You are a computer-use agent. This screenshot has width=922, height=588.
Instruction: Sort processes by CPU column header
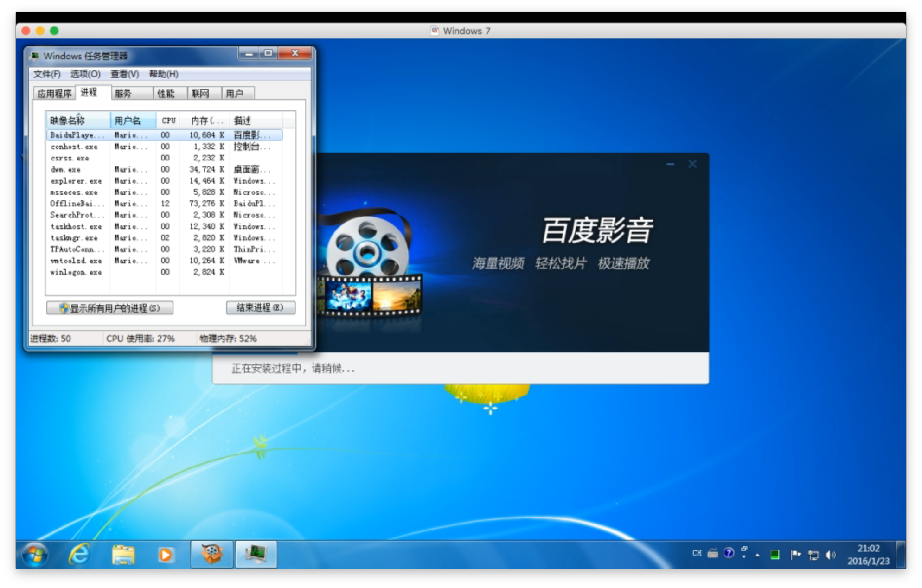(168, 121)
